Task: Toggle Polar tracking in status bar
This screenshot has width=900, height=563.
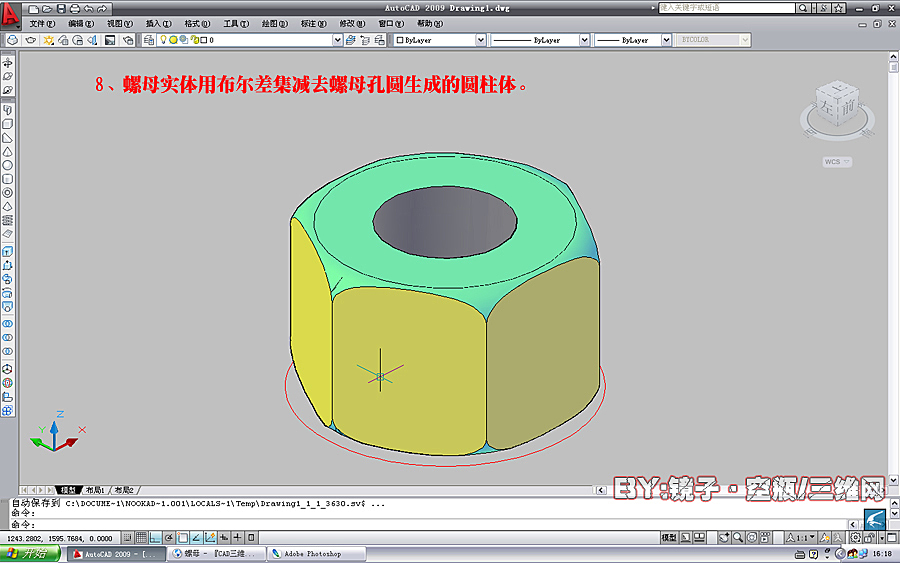Action: (x=169, y=538)
